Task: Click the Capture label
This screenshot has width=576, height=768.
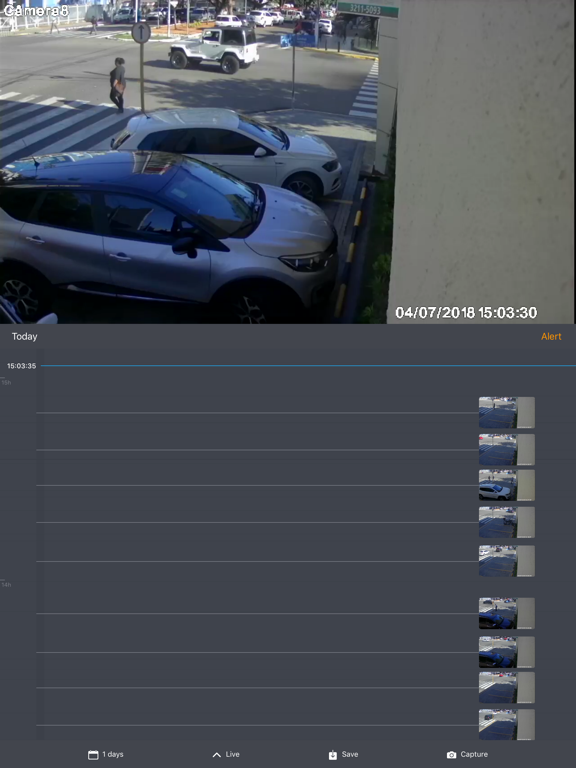Action: pos(474,754)
